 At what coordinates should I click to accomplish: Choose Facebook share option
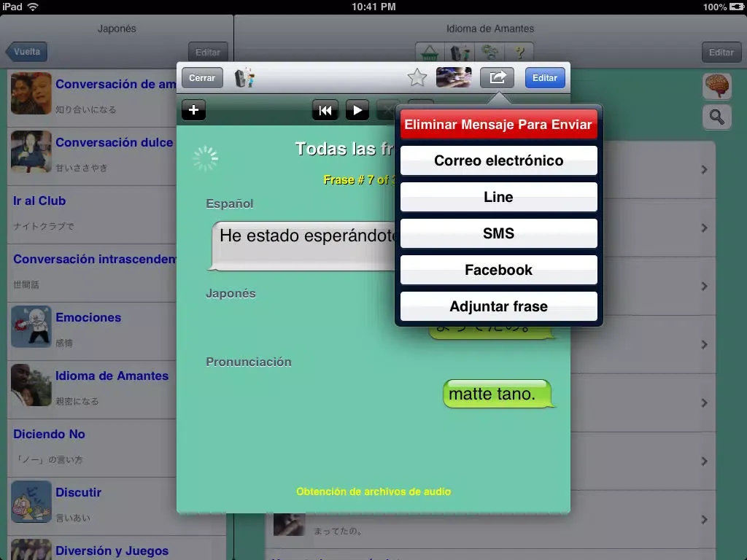click(x=498, y=270)
